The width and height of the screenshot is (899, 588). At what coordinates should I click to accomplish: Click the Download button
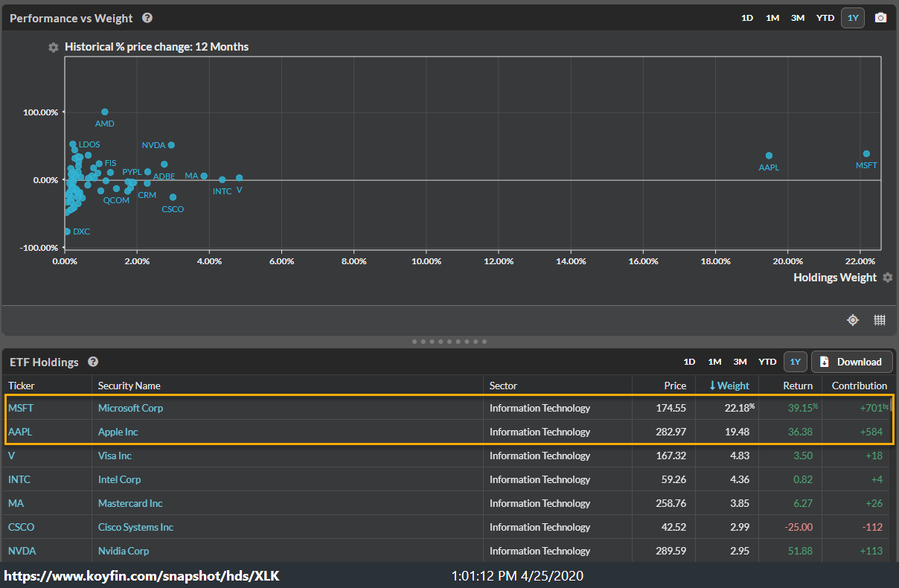pos(851,362)
